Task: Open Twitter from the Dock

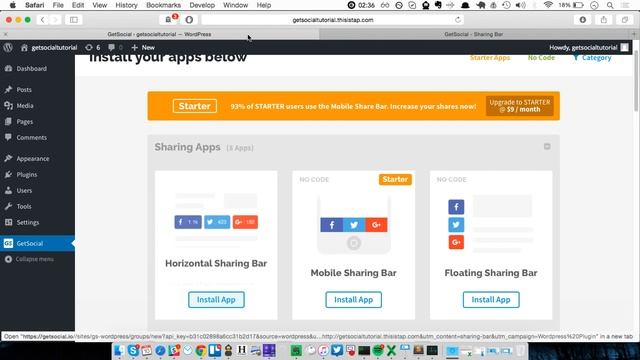Action: click(x=337, y=350)
